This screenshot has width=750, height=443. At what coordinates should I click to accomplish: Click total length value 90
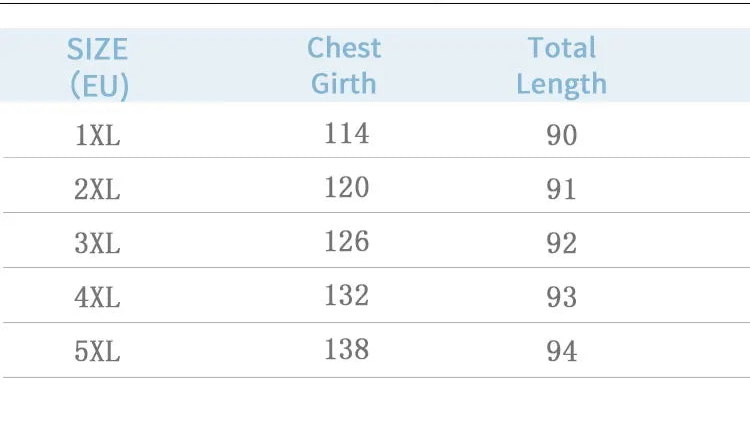(562, 135)
